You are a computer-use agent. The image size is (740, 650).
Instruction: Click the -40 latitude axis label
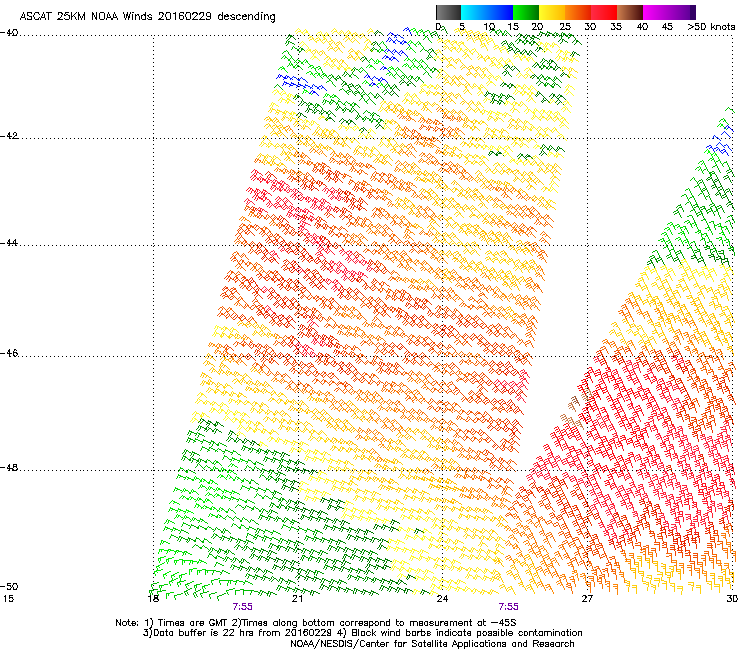[x=9, y=33]
